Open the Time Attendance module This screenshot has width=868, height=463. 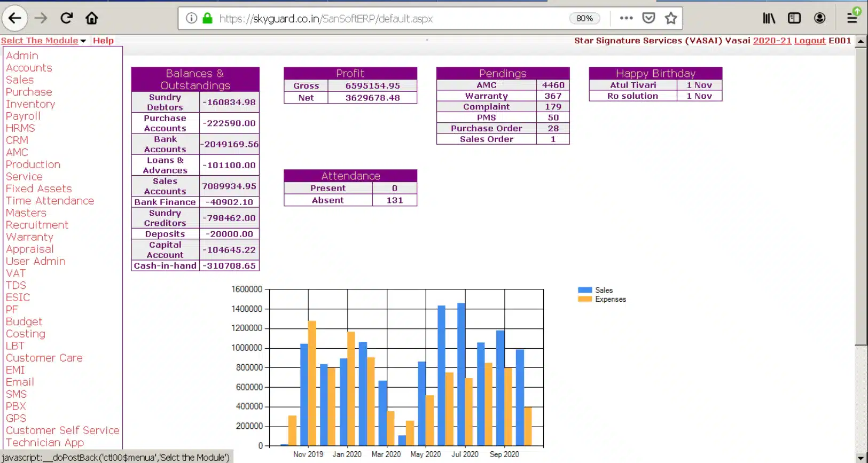(x=50, y=201)
